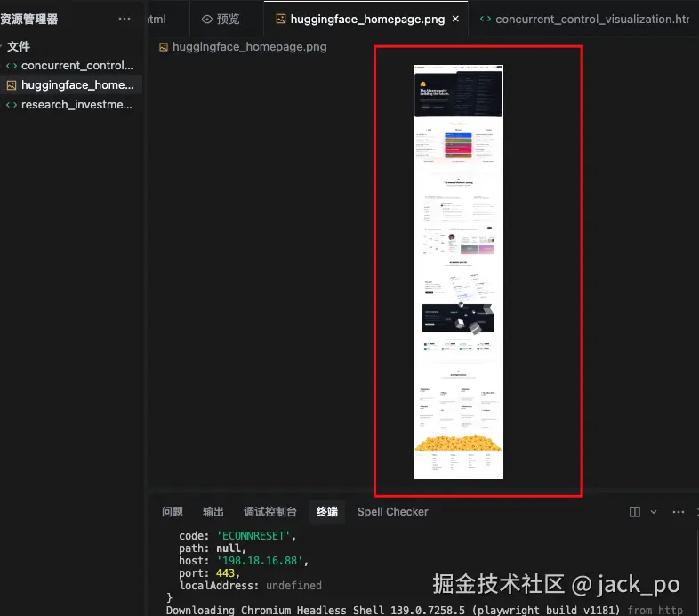Click the huggingface_homepage.png breadcrumb

tap(249, 47)
